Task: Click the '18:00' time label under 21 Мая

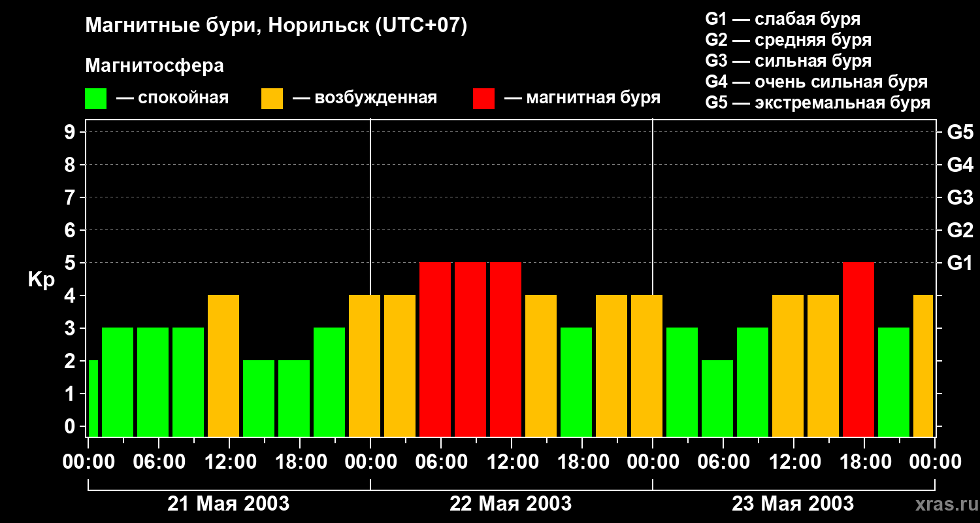Action: coord(300,462)
